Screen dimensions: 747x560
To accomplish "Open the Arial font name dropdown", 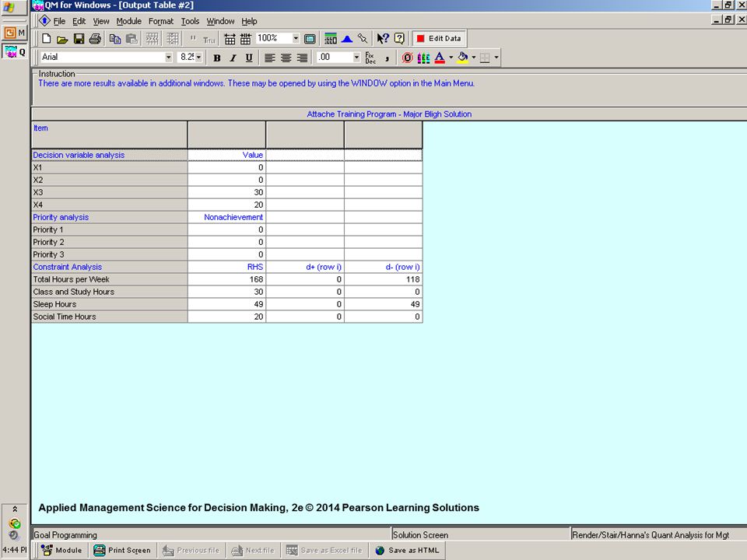I will (x=169, y=57).
